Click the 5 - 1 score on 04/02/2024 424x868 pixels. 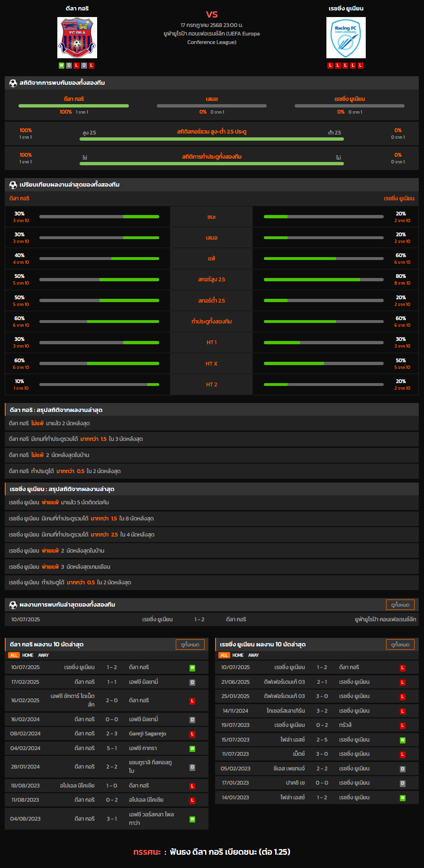pyautogui.click(x=112, y=748)
